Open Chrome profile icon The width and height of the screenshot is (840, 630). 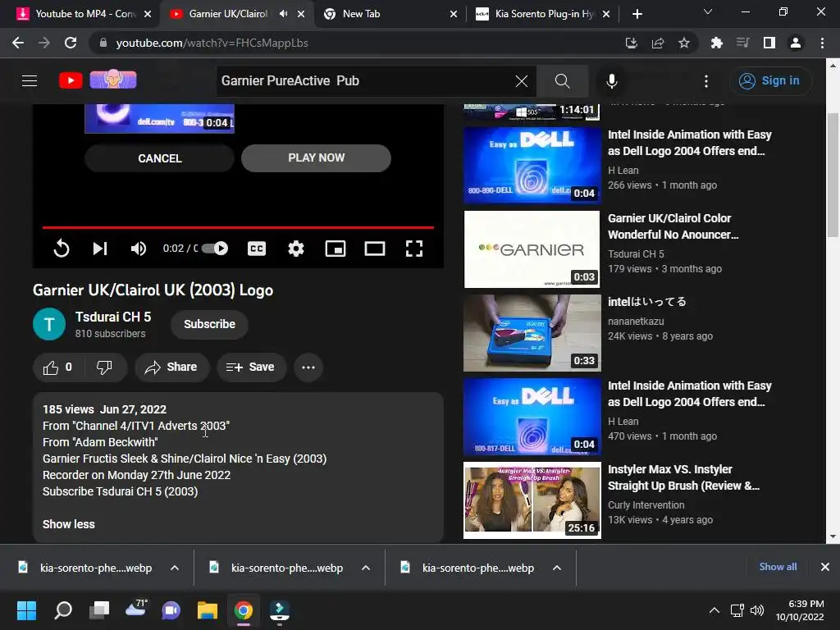click(x=796, y=43)
